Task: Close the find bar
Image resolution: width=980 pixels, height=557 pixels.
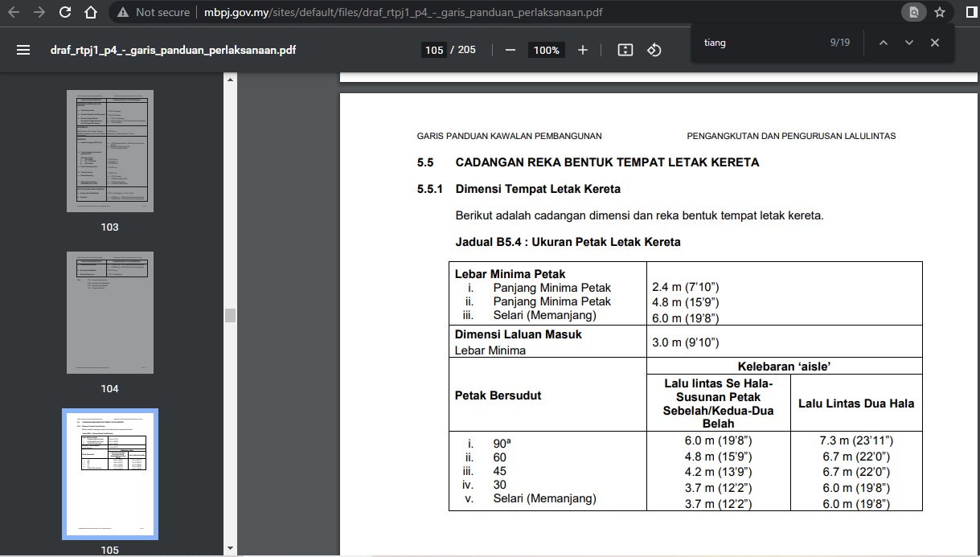Action: (935, 43)
